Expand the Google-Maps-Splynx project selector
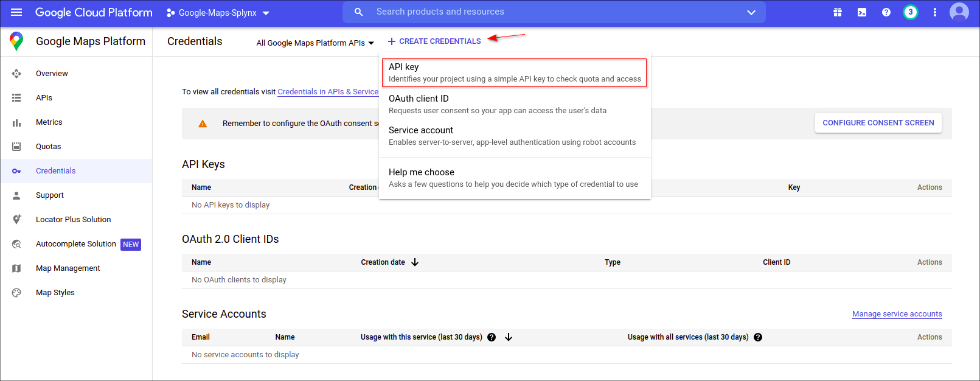Screen dimensions: 980x381 pyautogui.click(x=218, y=13)
